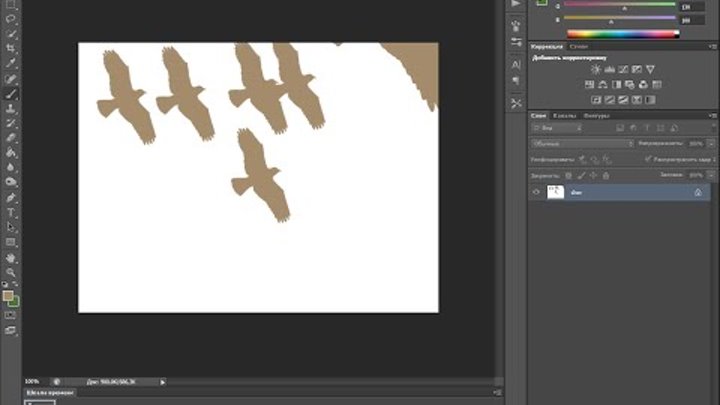
Task: Hide the Фон layer with eye icon
Action: pyautogui.click(x=536, y=192)
